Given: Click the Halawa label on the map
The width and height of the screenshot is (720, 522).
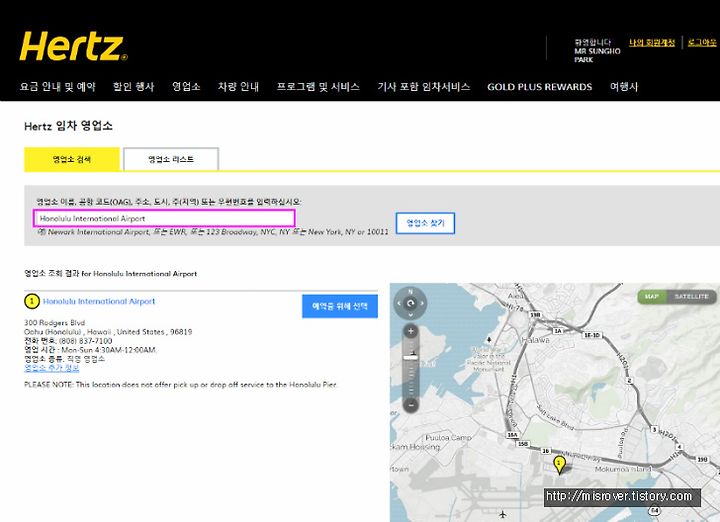Looking at the screenshot, I should [x=535, y=340].
